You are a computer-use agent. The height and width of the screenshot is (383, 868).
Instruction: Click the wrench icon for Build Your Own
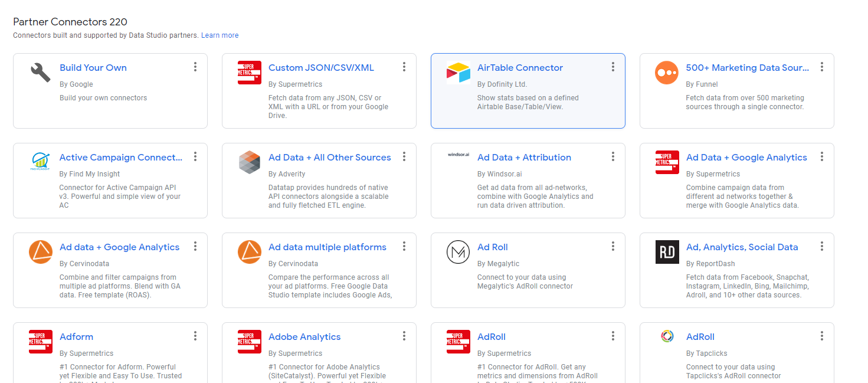[41, 73]
